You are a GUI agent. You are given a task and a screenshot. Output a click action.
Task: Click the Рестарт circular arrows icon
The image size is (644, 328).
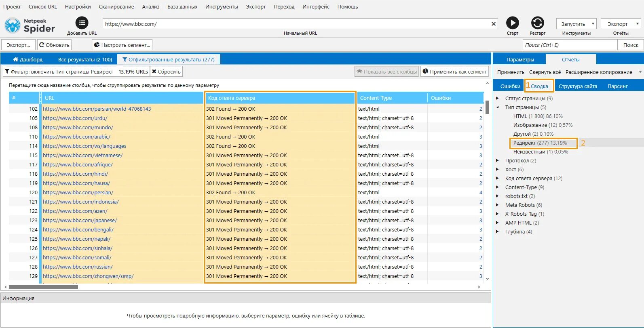(538, 23)
